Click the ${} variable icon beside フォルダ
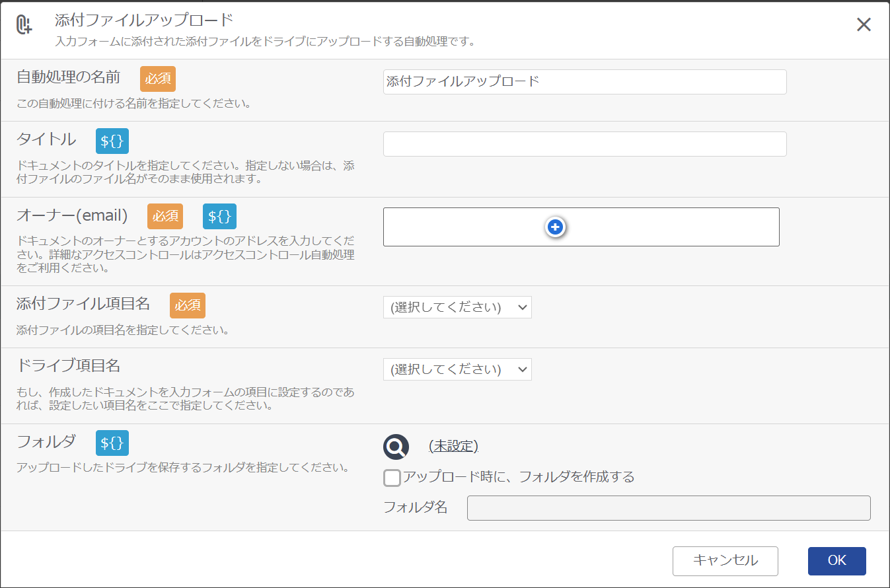Screen dimensions: 890x588 (112, 443)
